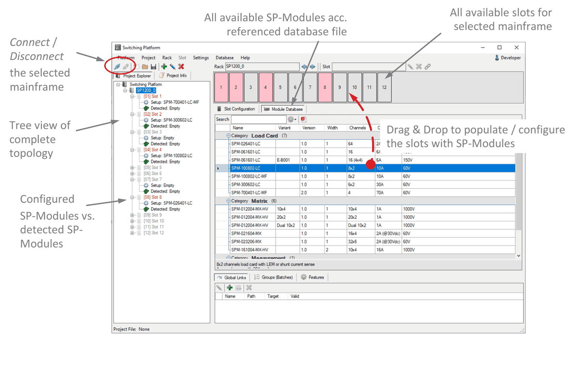Select pink slot 1 in rack view
Viewport: 588px width, 368px height.
point(221,87)
